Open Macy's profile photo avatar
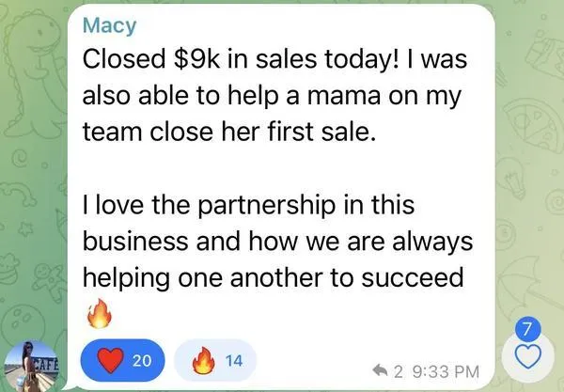Screen dimensions: 564x392 coord(32,364)
